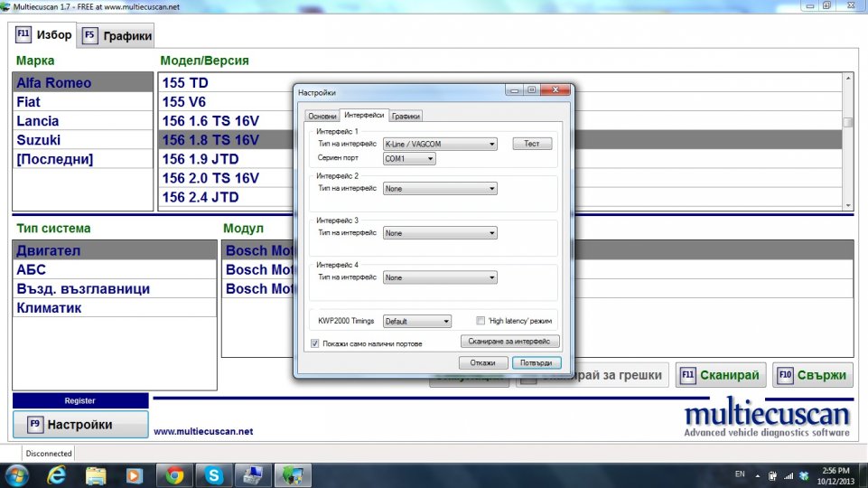Open the Графики tab in settings dialog
The image size is (868, 488).
406,116
